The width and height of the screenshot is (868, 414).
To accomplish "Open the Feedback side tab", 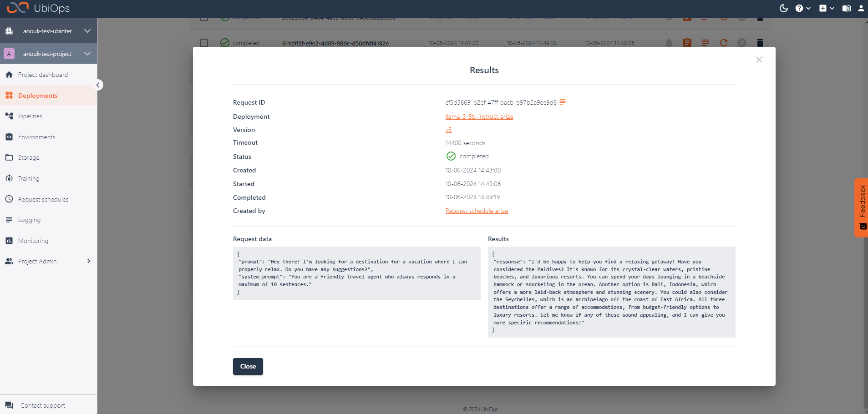I will coord(861,207).
